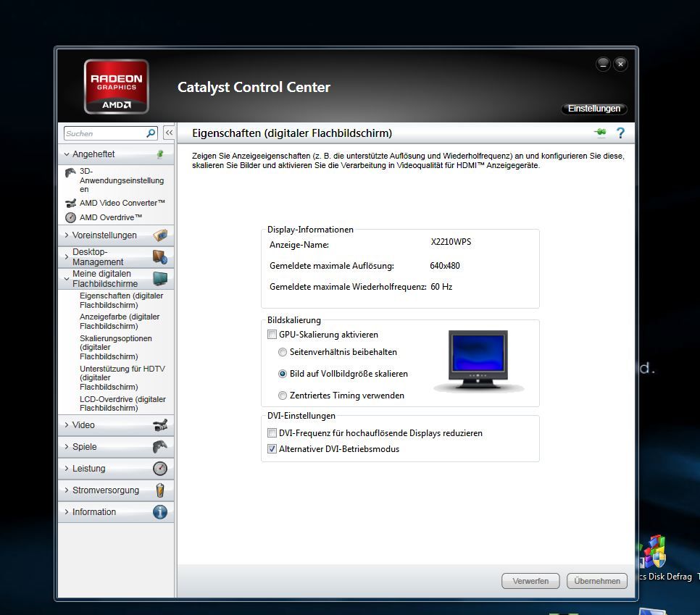The height and width of the screenshot is (615, 700).
Task: Open 3D-Anwendungseinstellungen pinned item
Action: pos(122,180)
